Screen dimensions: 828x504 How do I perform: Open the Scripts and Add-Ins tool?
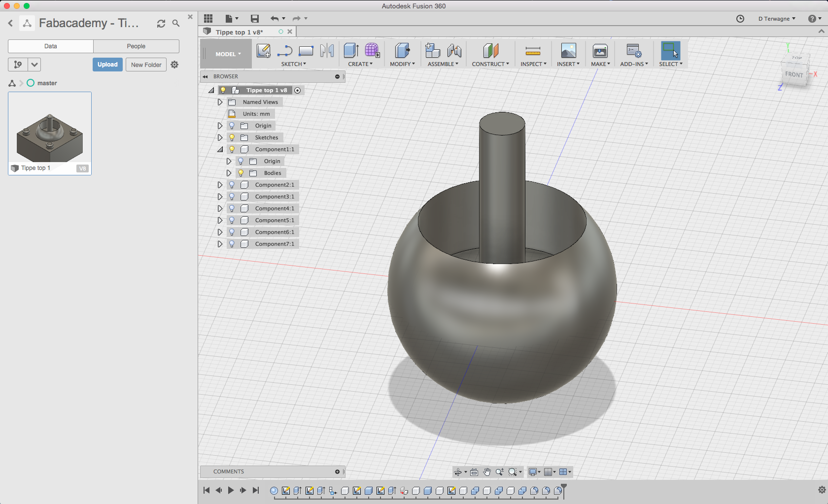click(634, 51)
